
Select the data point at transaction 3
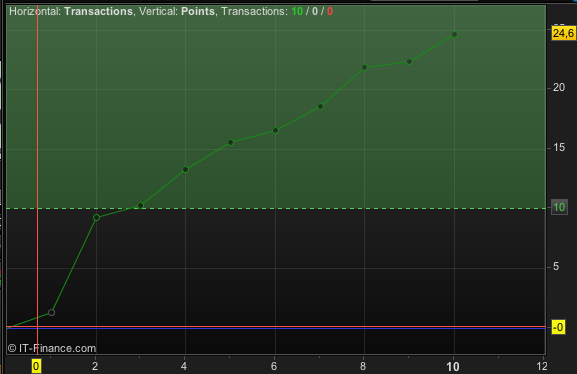pyautogui.click(x=140, y=205)
